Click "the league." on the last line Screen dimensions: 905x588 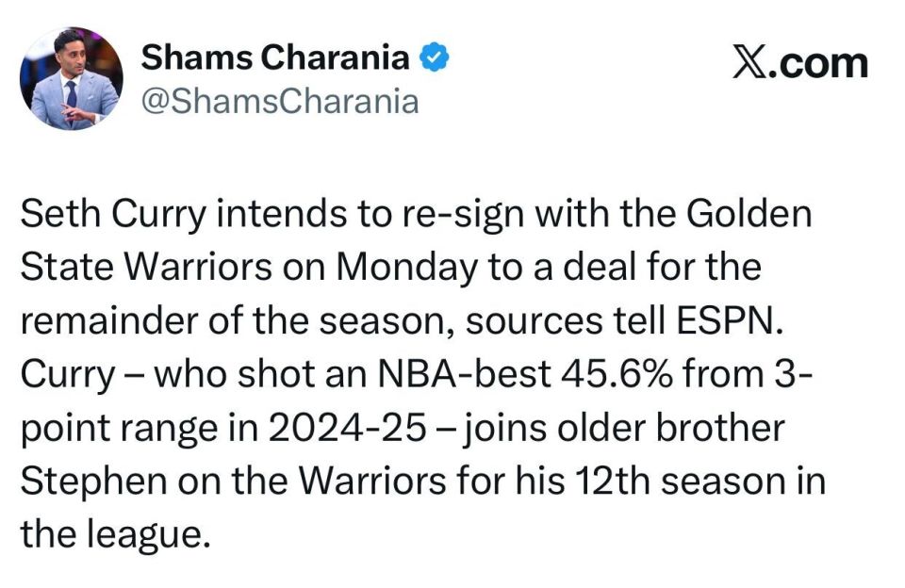112,534
